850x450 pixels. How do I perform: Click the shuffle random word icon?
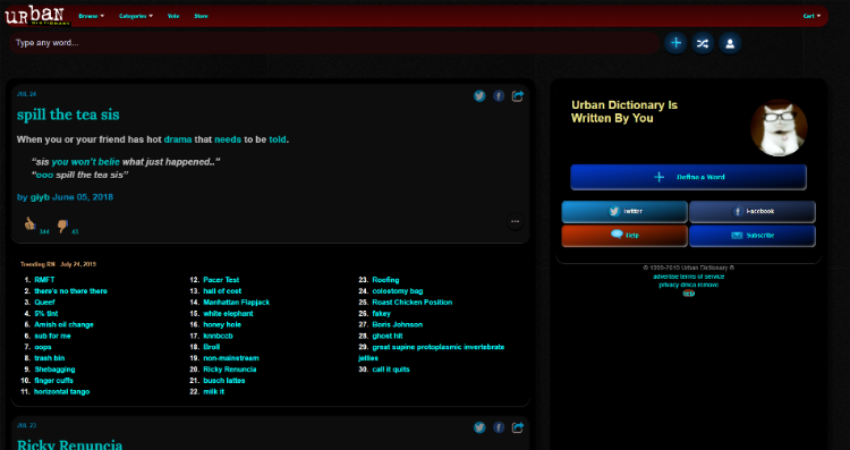(x=703, y=43)
